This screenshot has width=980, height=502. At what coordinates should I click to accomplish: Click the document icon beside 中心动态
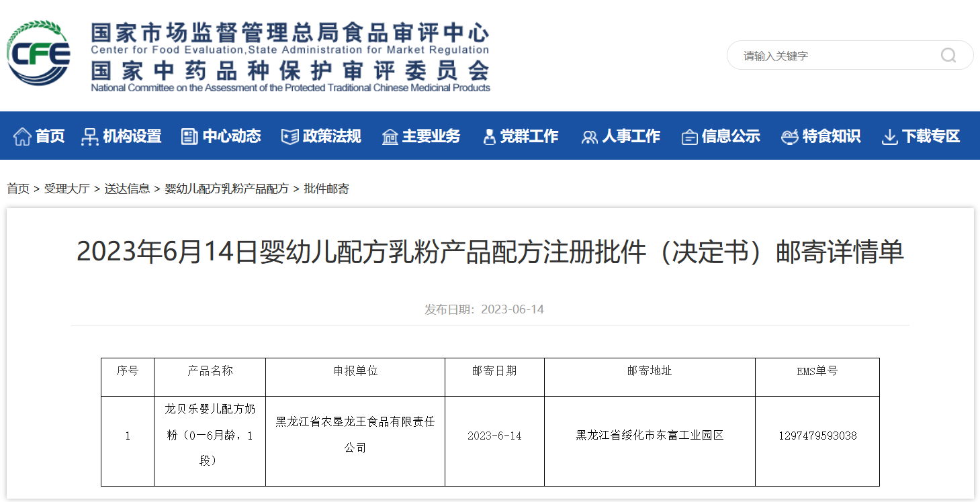(x=189, y=136)
